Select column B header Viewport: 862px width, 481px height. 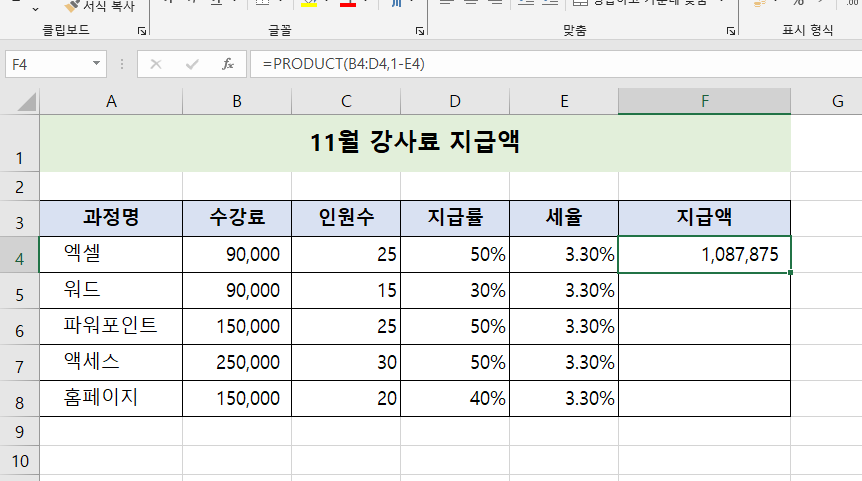pos(237,102)
